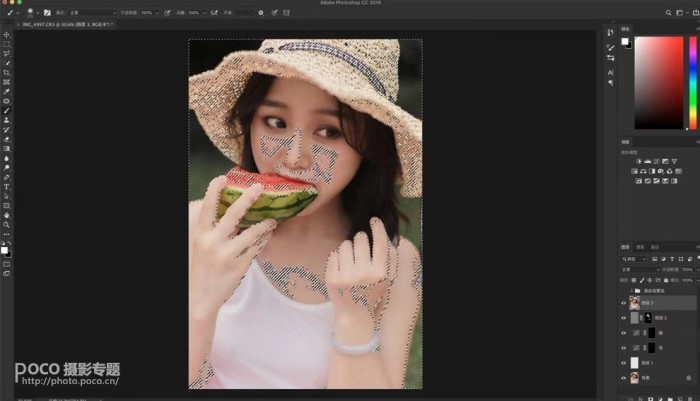
Task: Select the Dodge tool
Action: coord(6,168)
